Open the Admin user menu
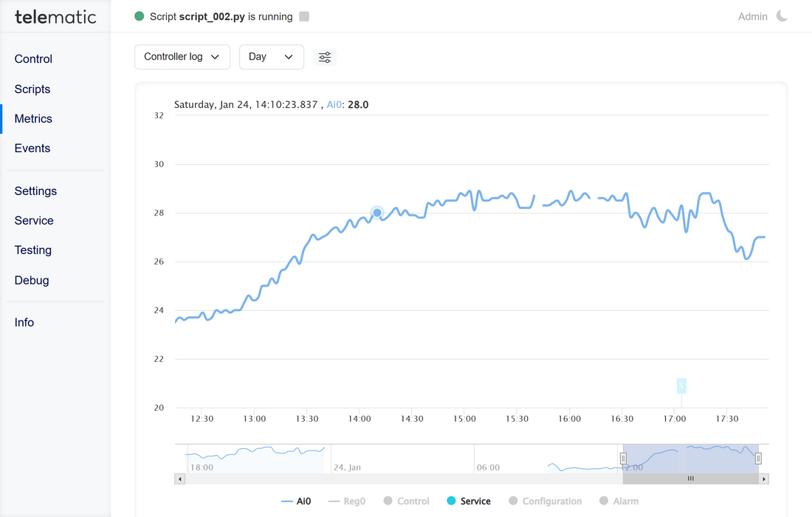The width and height of the screenshot is (812, 517). (752, 16)
